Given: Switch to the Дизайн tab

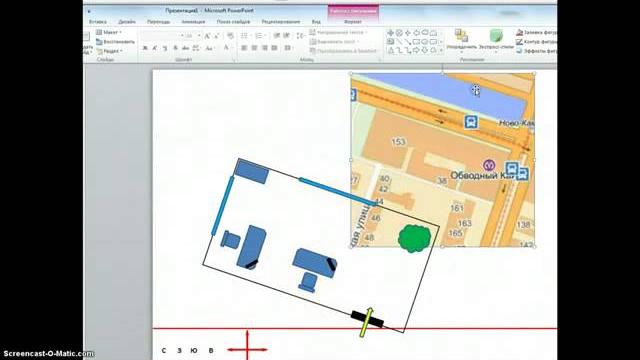Looking at the screenshot, I should click(x=127, y=22).
